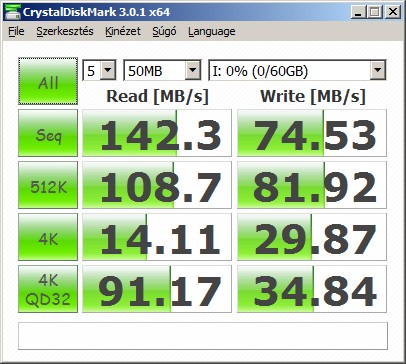Expand the drive selector I: 0% (0/60GB)

pos(377,70)
